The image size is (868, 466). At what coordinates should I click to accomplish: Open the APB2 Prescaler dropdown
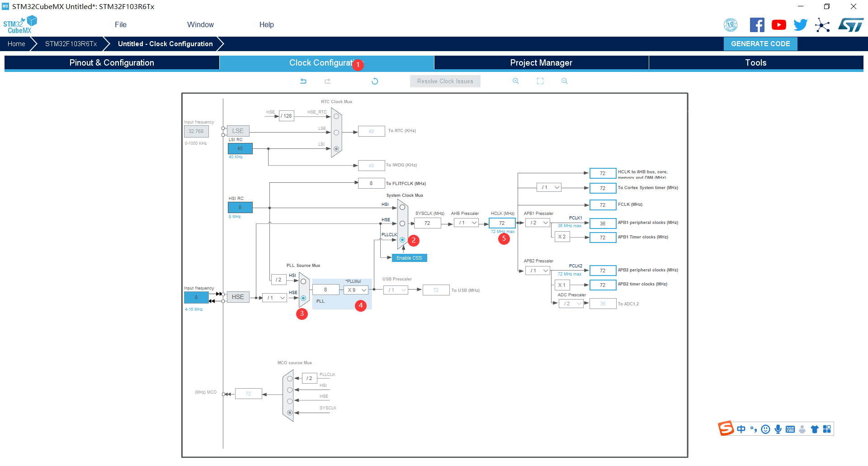coord(538,271)
